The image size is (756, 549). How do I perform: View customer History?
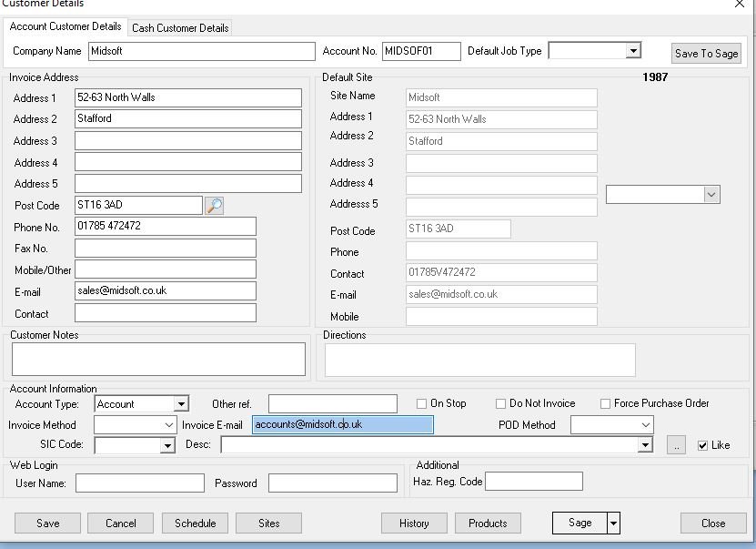[414, 524]
